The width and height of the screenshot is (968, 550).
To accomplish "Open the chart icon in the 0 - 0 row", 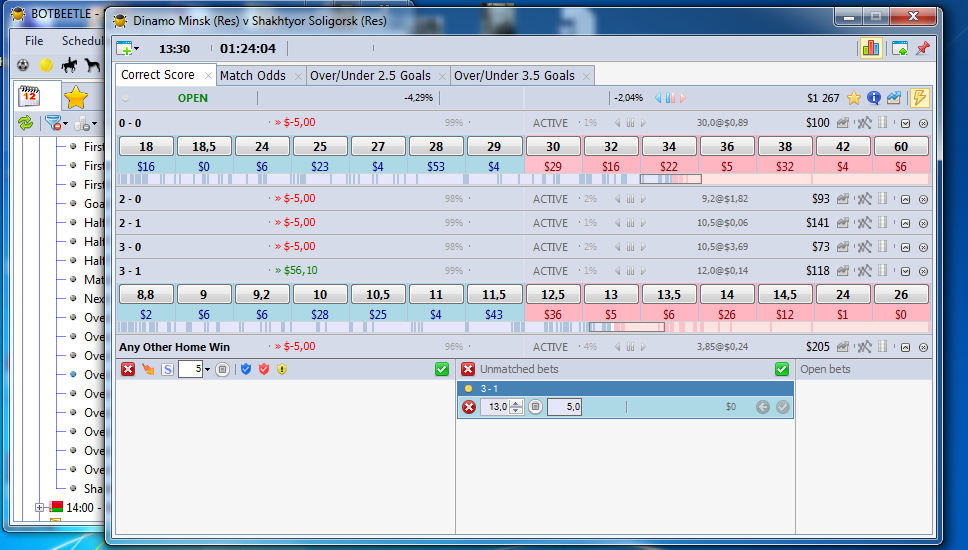I will pos(843,123).
